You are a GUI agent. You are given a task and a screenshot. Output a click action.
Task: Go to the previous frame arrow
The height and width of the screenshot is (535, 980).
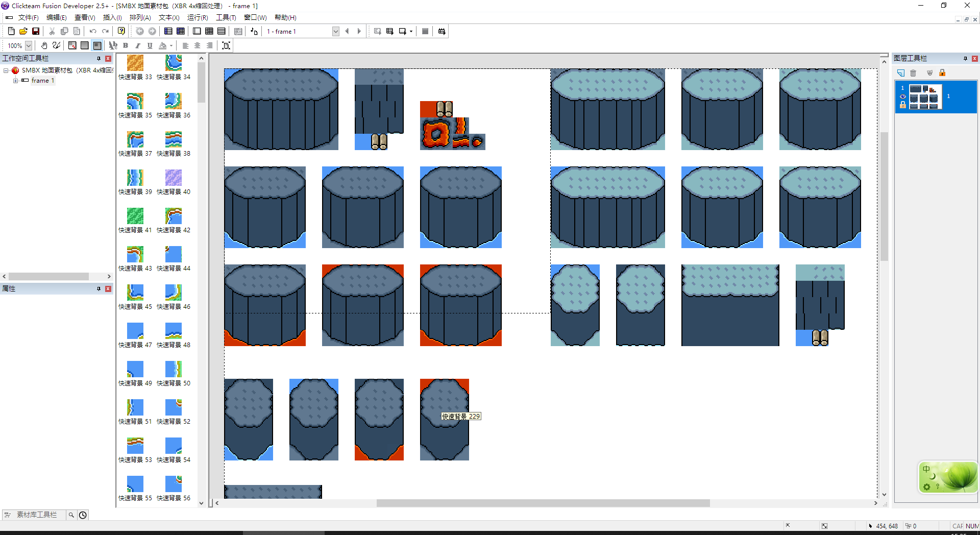click(x=347, y=31)
